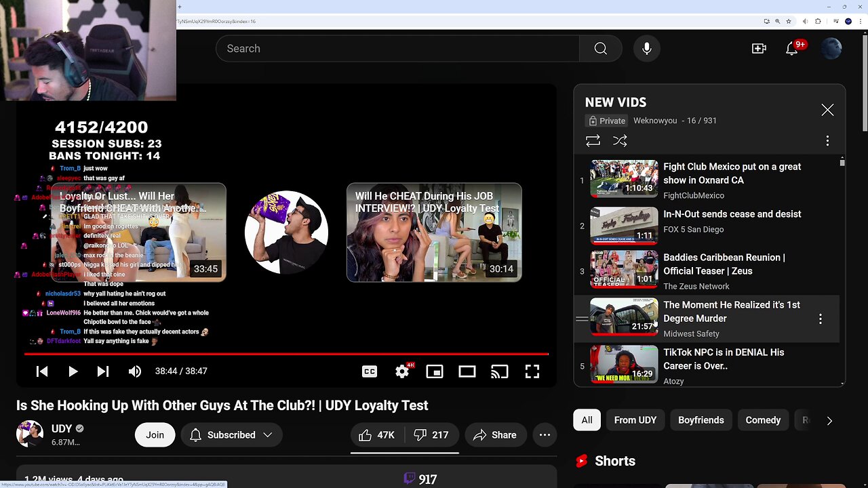Click the NEW VIDS playlist title
The image size is (868, 488).
tap(616, 102)
